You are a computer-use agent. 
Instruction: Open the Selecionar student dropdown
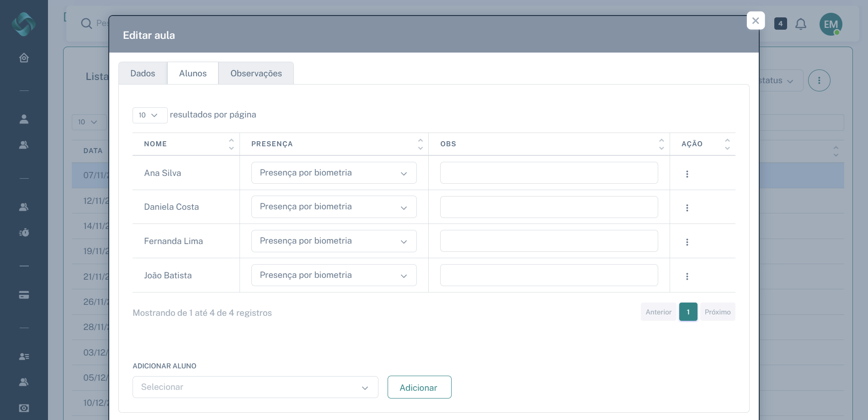[x=255, y=388]
